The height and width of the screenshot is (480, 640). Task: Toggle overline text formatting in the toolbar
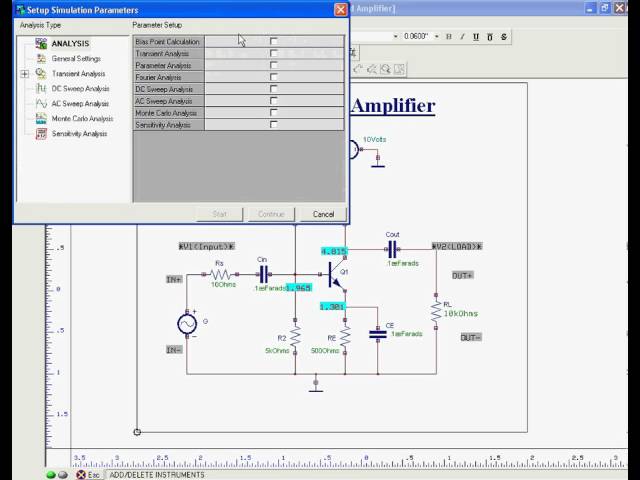click(490, 37)
